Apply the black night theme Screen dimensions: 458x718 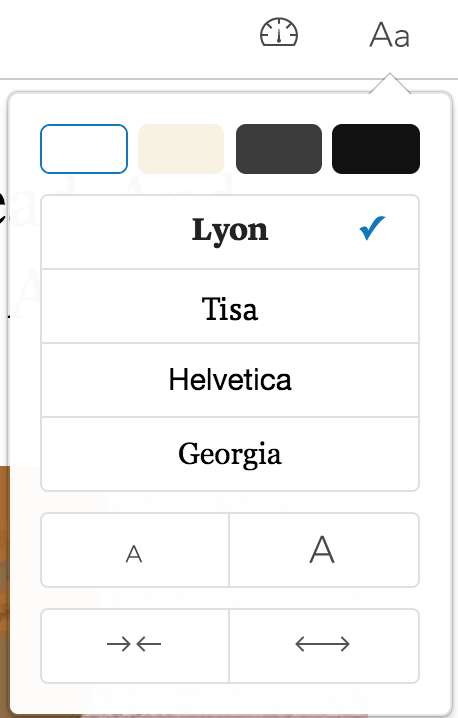point(376,149)
